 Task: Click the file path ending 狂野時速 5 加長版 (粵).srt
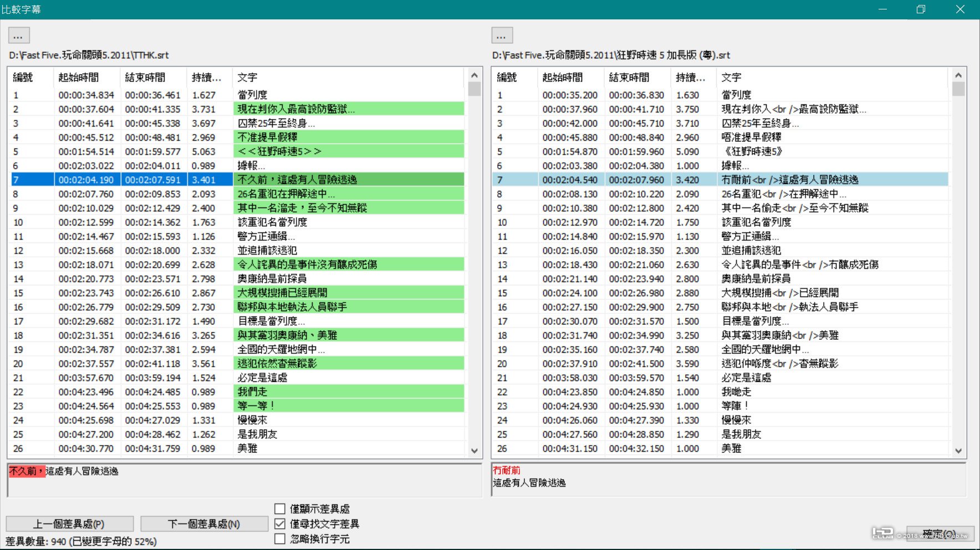click(611, 55)
